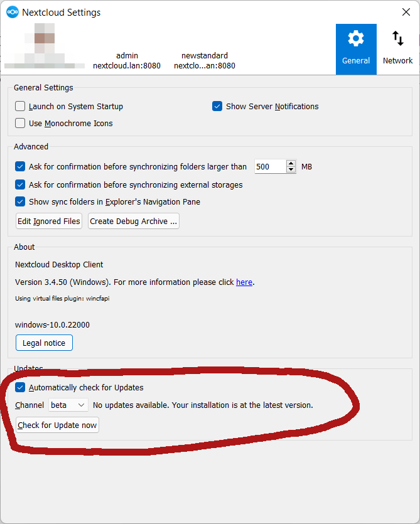Switch to the Network tab

(x=397, y=49)
